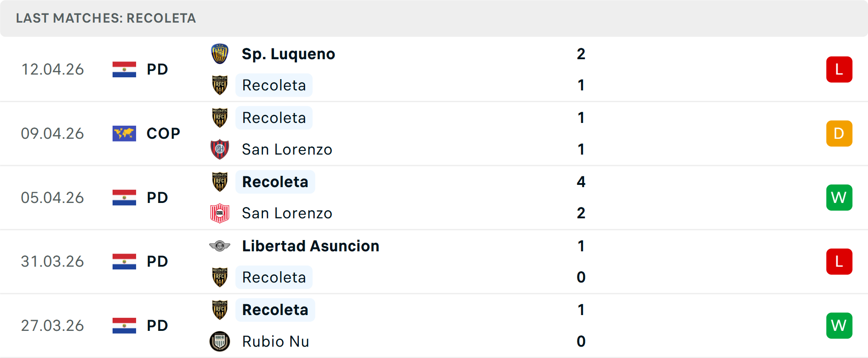The image size is (868, 358).
Task: Click Paraguay flag in the 27.03.26 row
Action: 124,325
